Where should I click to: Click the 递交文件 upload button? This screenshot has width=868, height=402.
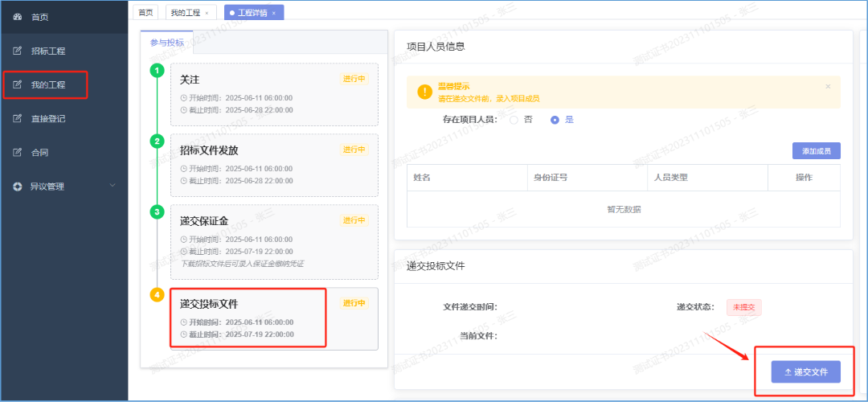click(806, 372)
